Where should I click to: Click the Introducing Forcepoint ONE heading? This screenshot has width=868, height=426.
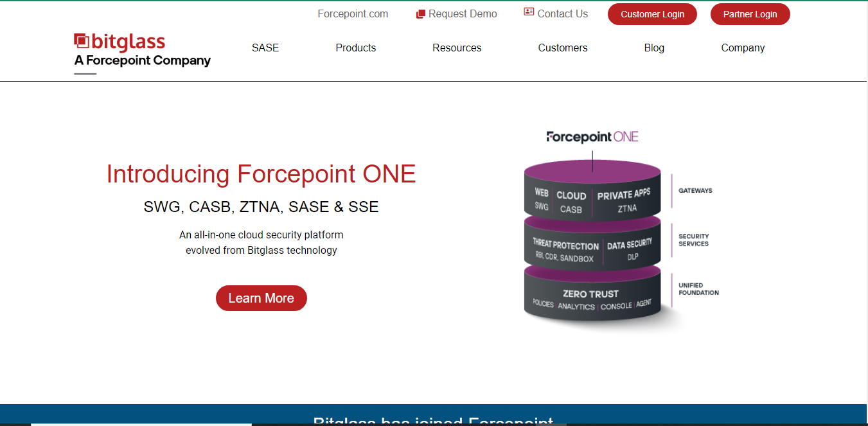[261, 174]
